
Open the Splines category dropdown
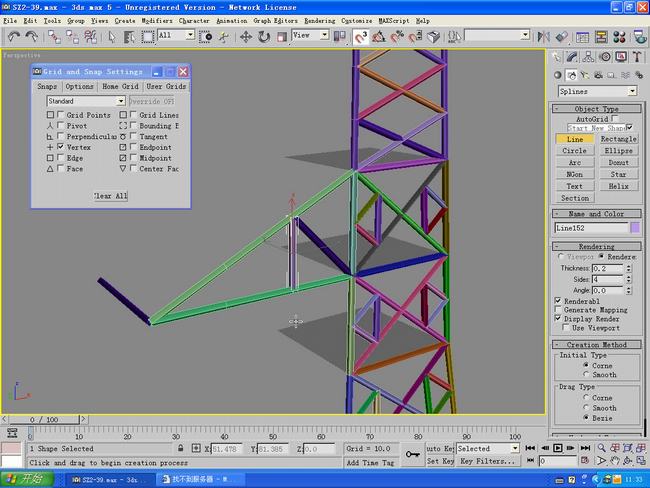point(597,91)
